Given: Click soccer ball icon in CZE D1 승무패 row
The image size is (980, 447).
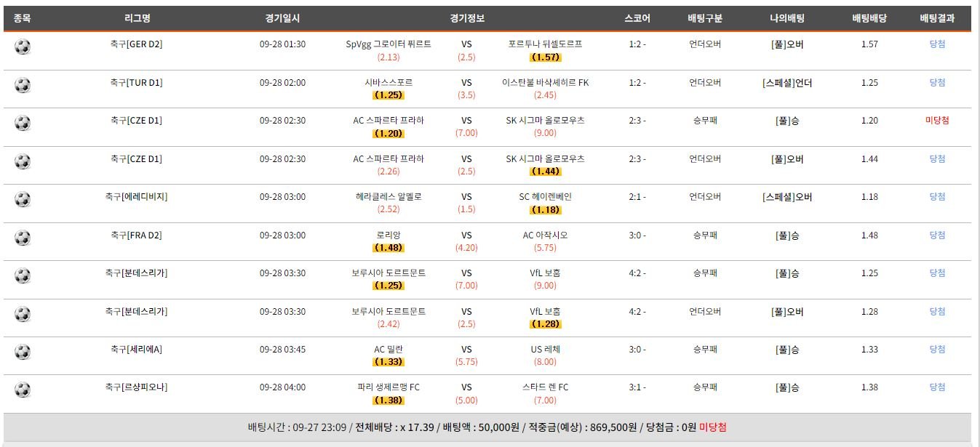Looking at the screenshot, I should pos(23,124).
